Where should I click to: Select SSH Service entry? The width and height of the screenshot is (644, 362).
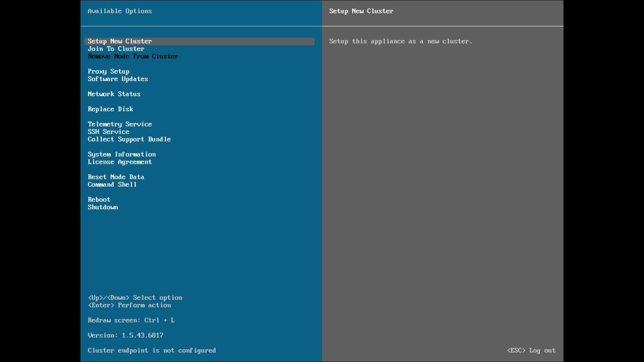(x=108, y=132)
